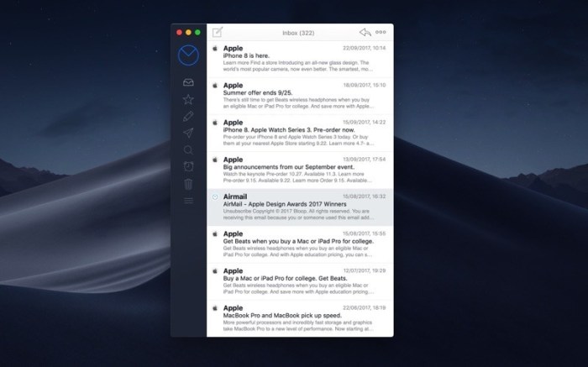Click Airmail avatar icon beside Design Awards email
Viewport: 588px width, 367px height.
215,197
